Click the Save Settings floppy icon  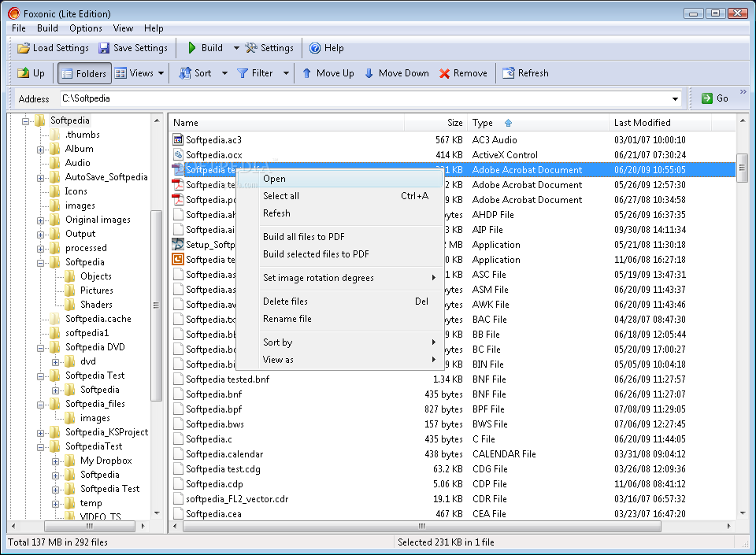[104, 48]
